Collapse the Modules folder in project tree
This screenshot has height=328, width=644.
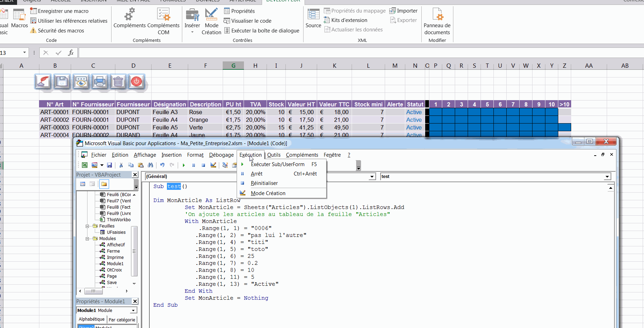click(87, 239)
